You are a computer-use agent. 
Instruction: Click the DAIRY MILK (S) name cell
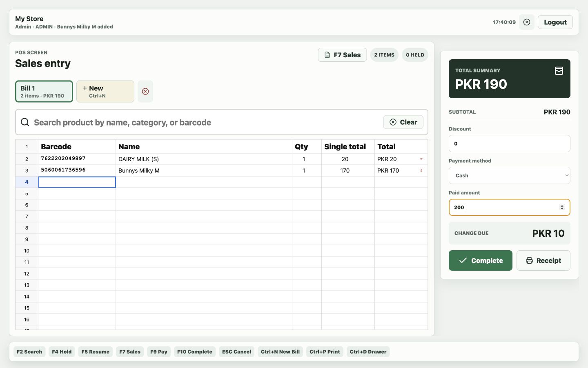point(204,159)
